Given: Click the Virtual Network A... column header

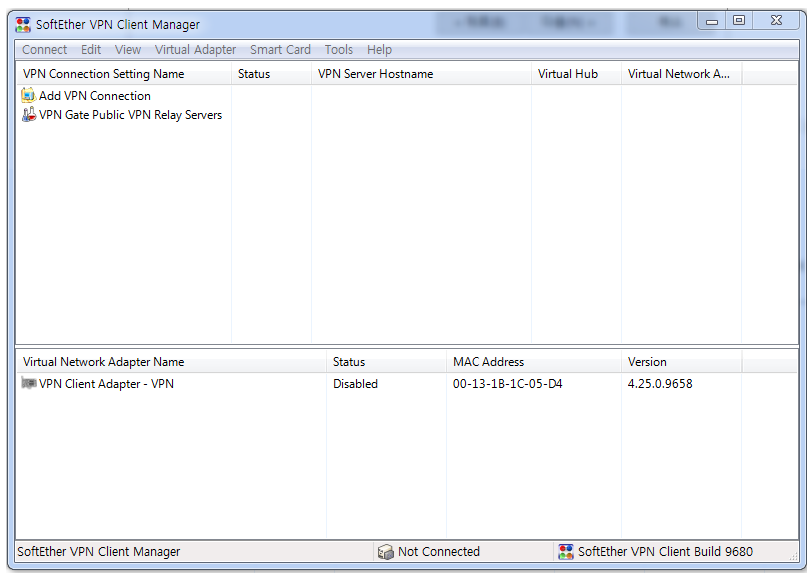Looking at the screenshot, I should pyautogui.click(x=682, y=74).
